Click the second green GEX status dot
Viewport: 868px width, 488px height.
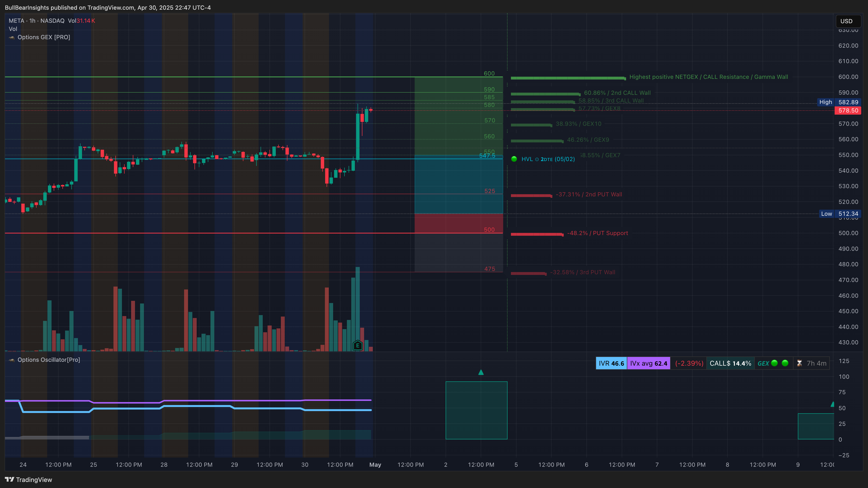(785, 363)
